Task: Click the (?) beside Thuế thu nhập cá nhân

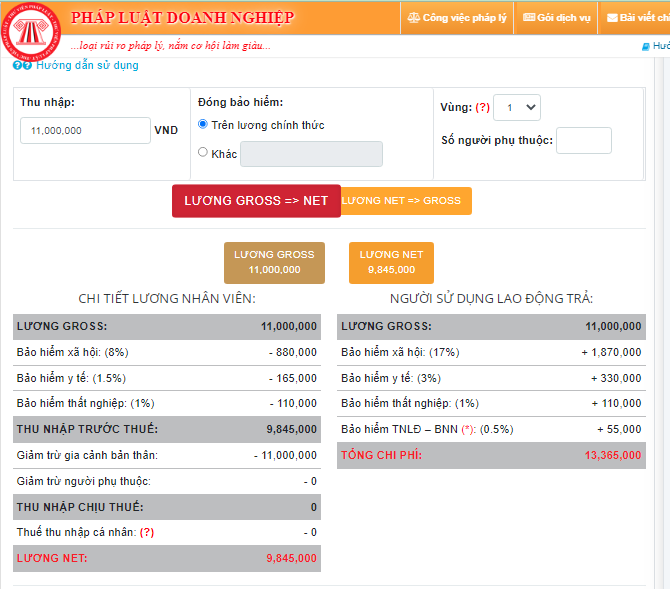Action: coord(147,532)
